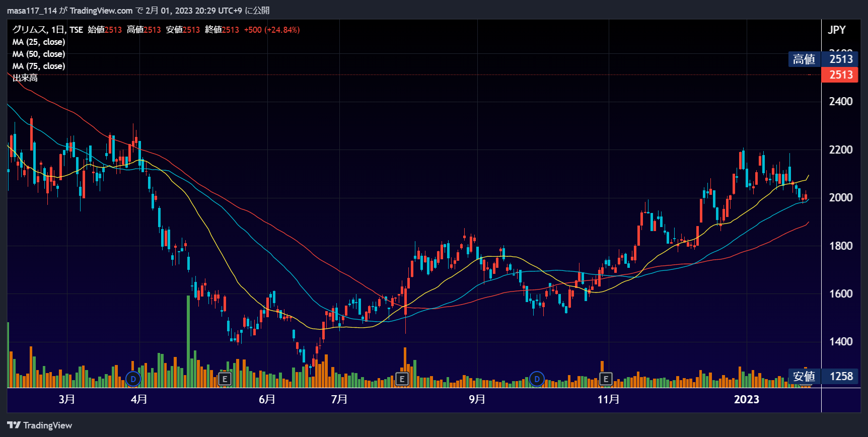Click the 安値2513 value in the legend row
Screen dimensions: 868x437
[183, 30]
